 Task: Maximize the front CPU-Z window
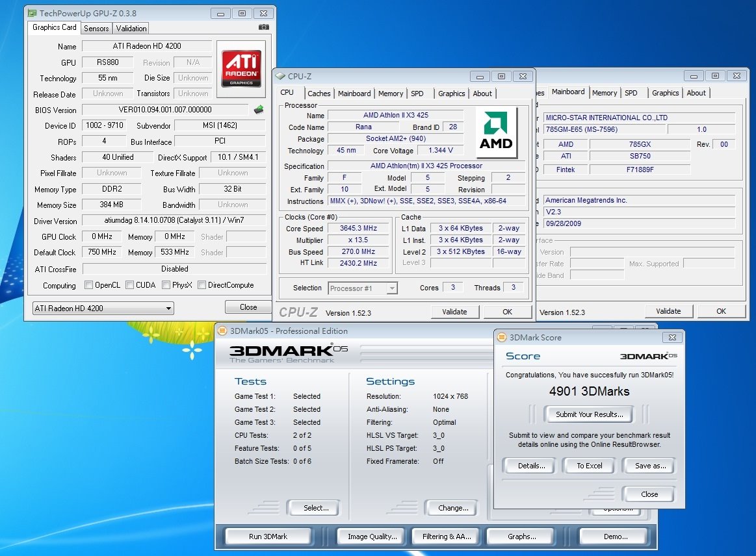[501, 77]
